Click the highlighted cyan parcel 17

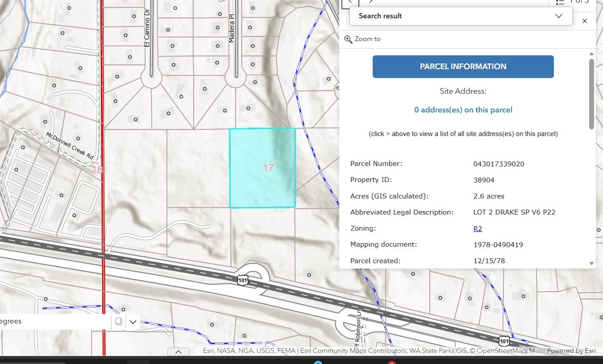point(262,168)
